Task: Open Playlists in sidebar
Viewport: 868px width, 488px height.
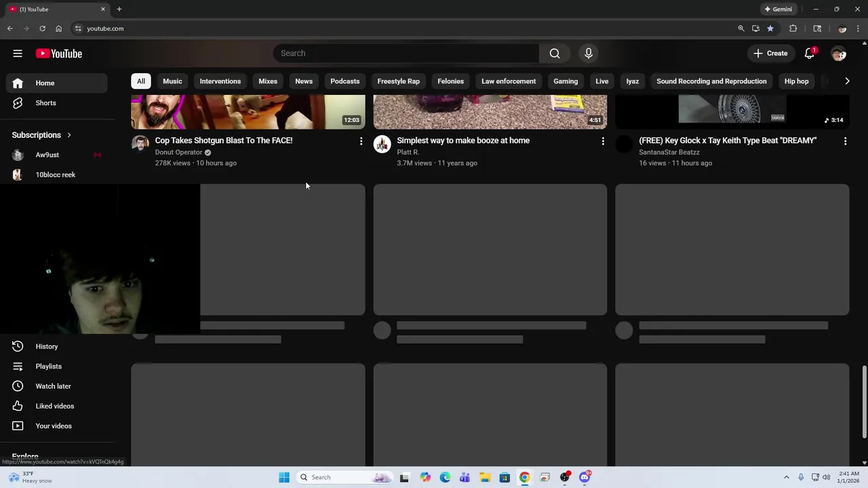Action: [57, 366]
